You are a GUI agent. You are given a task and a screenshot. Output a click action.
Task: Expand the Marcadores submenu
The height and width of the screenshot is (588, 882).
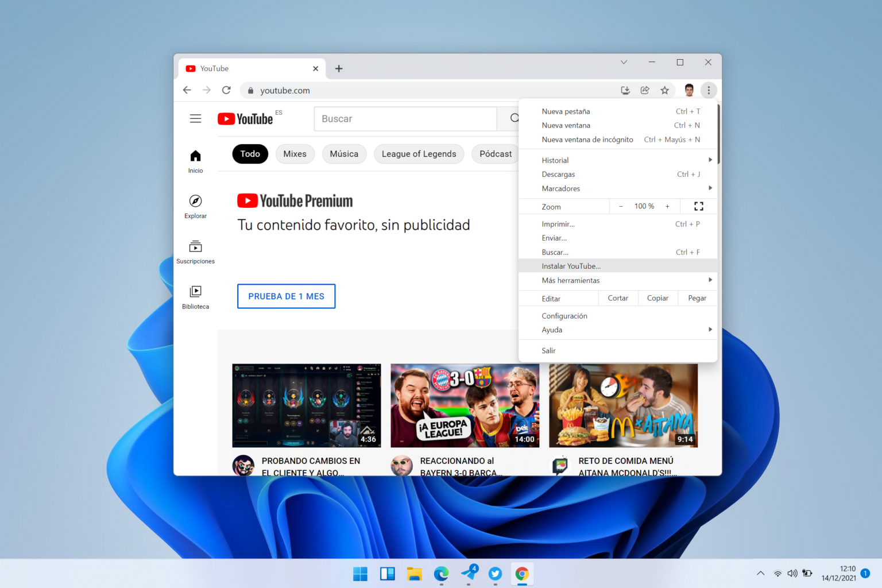coord(618,188)
